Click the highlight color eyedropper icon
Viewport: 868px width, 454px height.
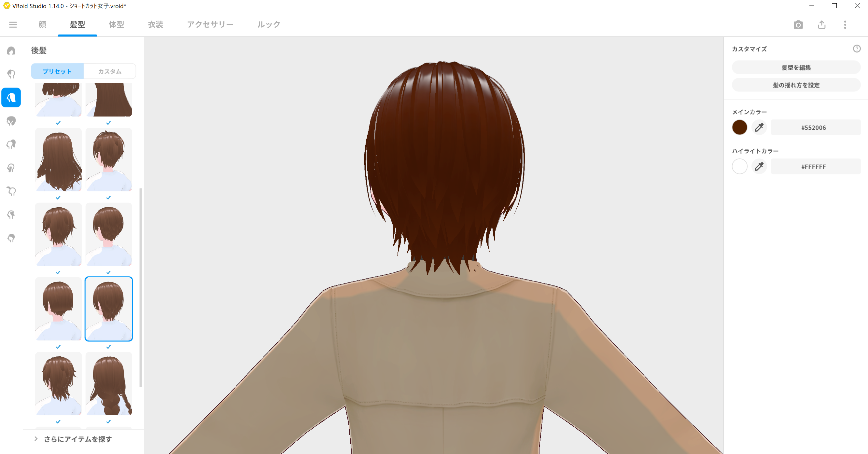tap(759, 166)
